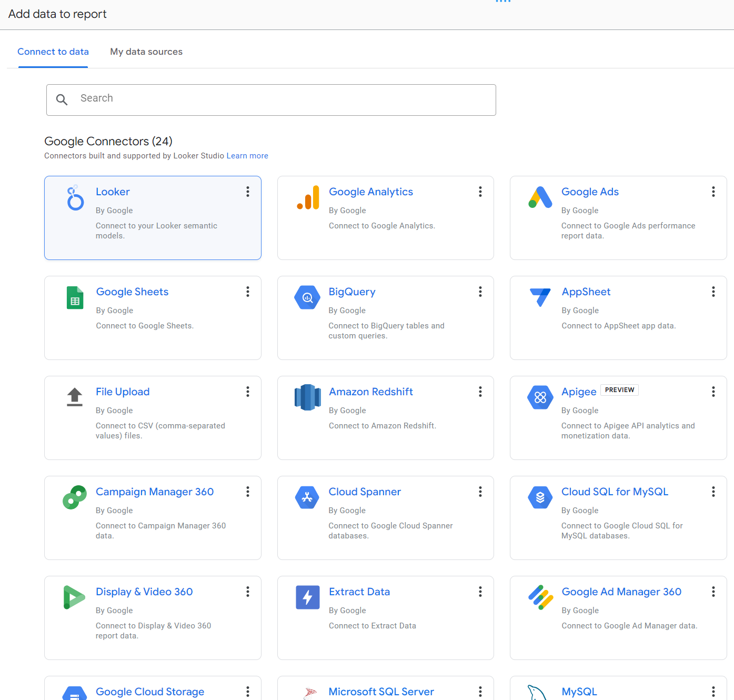Image resolution: width=734 pixels, height=700 pixels.
Task: Switch to the My data sources tab
Action: pyautogui.click(x=146, y=52)
